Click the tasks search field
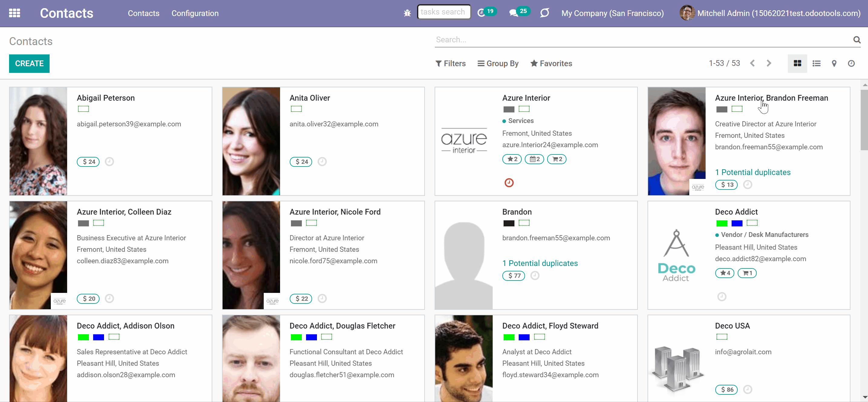868x402 pixels. click(444, 12)
